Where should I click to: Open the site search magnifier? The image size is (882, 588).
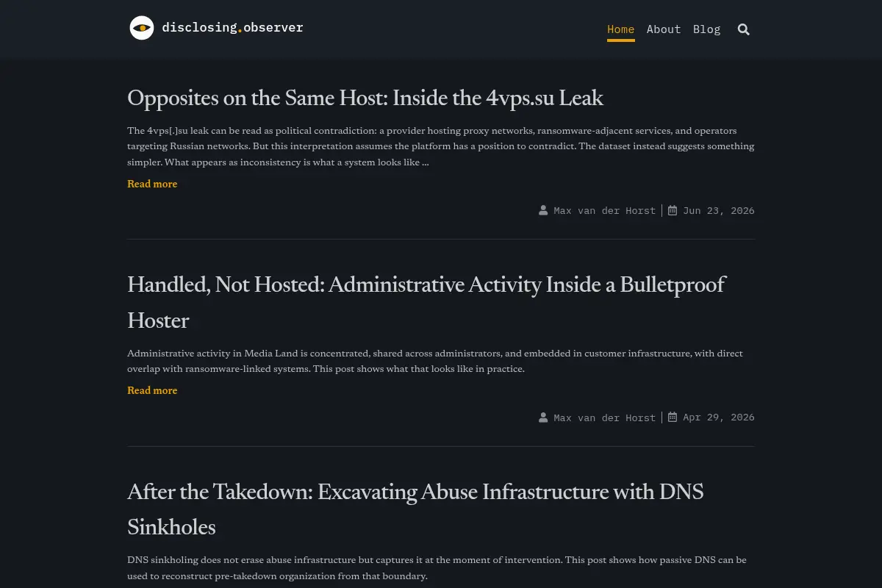[x=743, y=29]
